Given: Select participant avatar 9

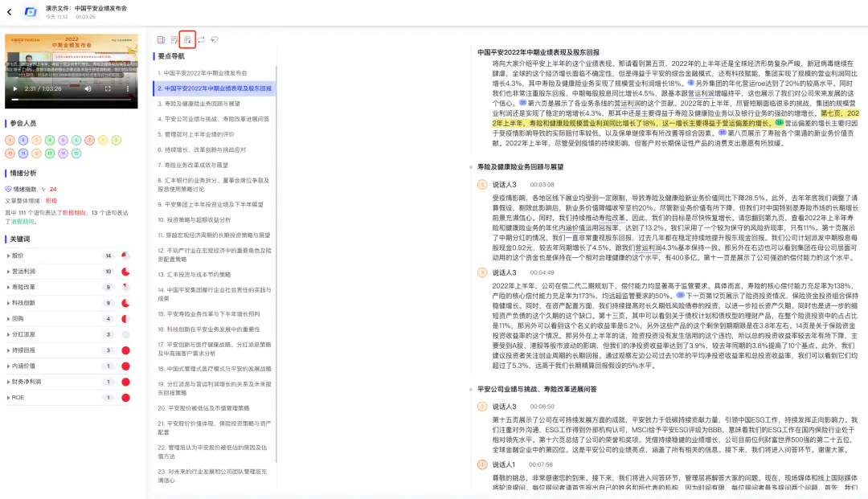Looking at the screenshot, I should tap(117, 140).
